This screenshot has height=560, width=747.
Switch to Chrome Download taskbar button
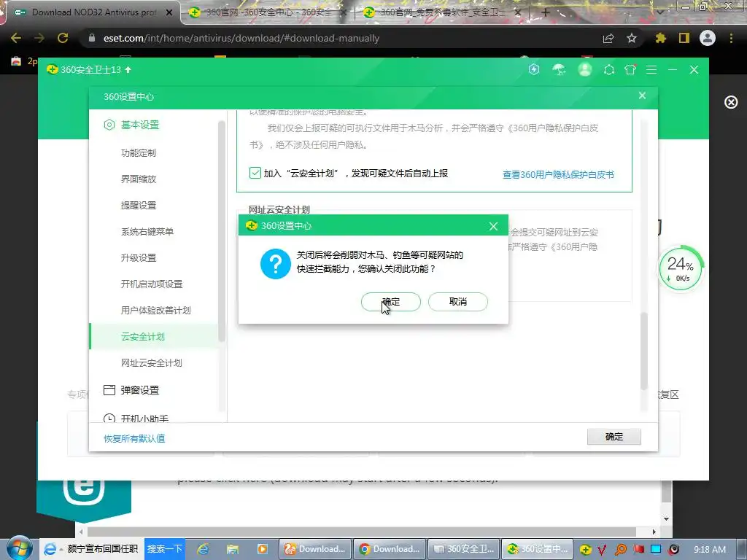click(390, 549)
